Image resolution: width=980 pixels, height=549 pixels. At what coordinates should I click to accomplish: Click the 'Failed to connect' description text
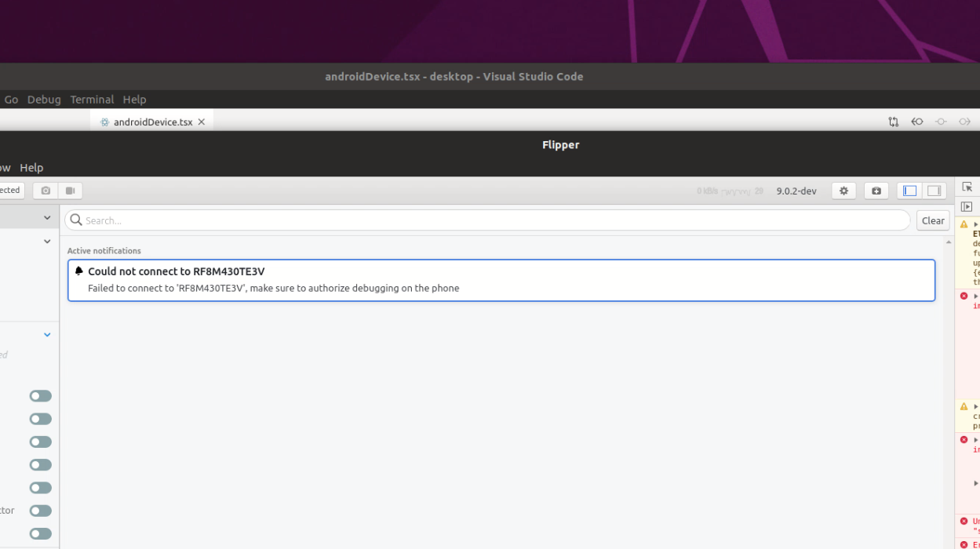click(274, 288)
